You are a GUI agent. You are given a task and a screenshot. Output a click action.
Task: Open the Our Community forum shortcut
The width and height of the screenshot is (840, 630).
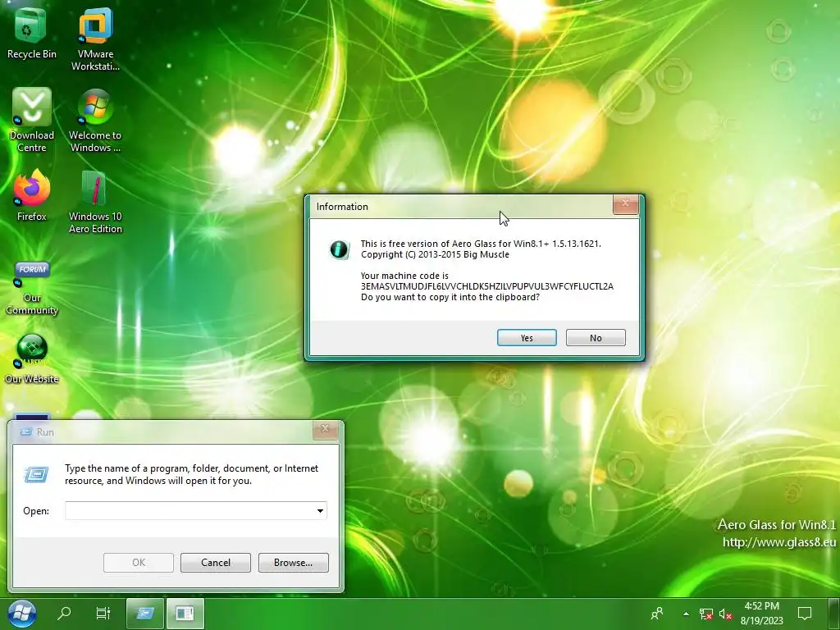coord(31,288)
